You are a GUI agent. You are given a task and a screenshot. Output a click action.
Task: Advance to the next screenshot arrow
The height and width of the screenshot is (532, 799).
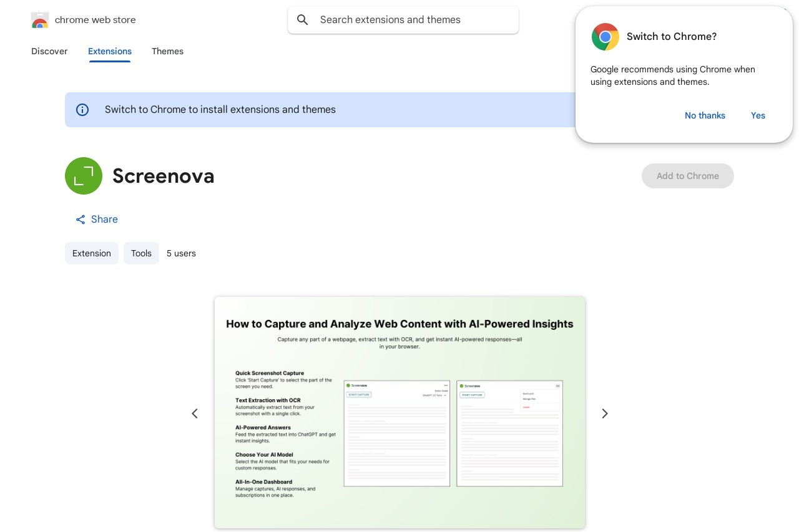tap(604, 414)
